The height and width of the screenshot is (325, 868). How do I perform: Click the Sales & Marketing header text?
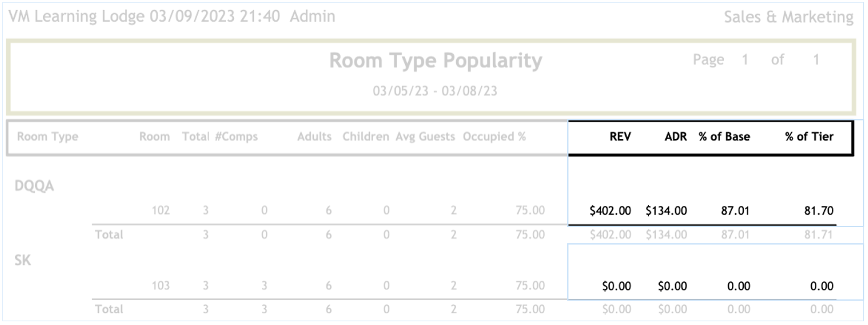[788, 17]
